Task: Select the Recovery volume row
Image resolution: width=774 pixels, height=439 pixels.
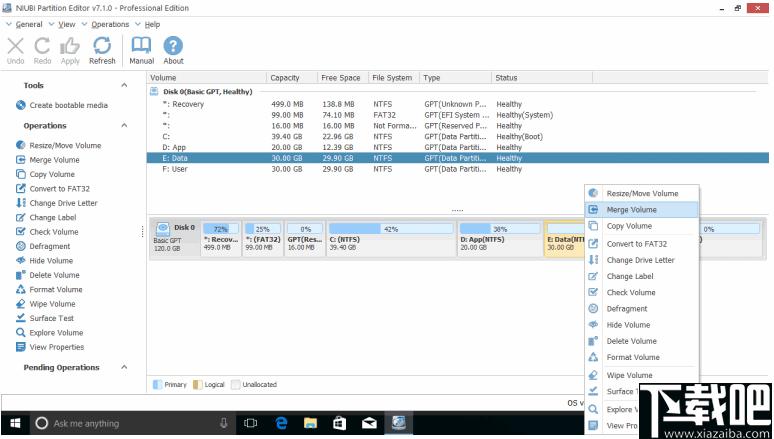Action: 458,104
